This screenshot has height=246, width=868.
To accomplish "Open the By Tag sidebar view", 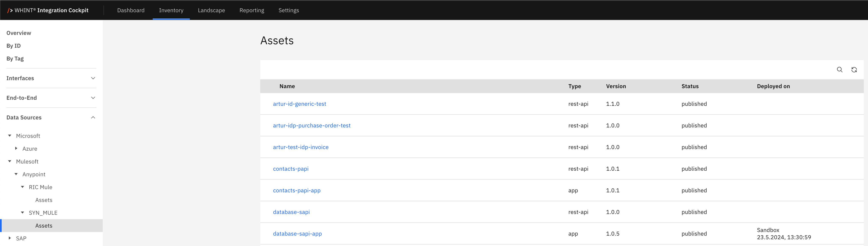I will tap(15, 59).
